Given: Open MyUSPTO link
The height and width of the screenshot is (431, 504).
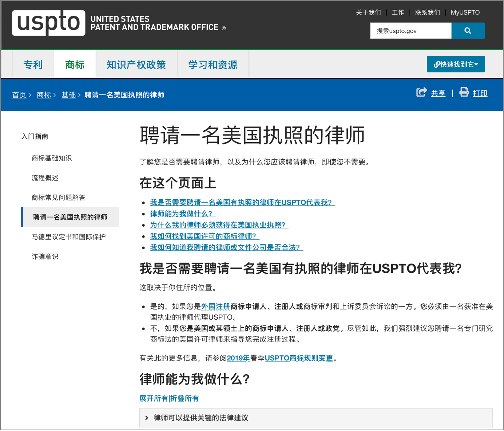Looking at the screenshot, I should (465, 12).
